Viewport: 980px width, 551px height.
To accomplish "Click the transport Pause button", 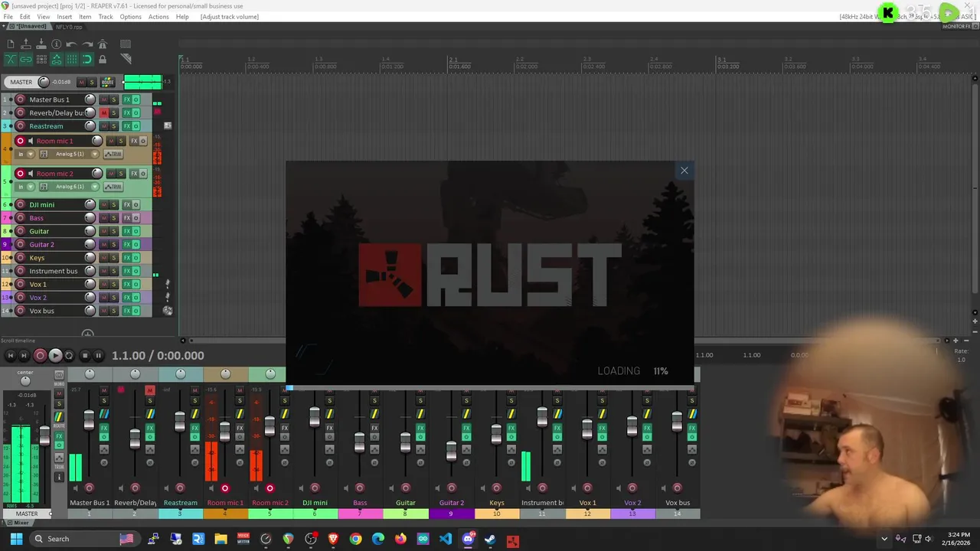I will [x=98, y=355].
